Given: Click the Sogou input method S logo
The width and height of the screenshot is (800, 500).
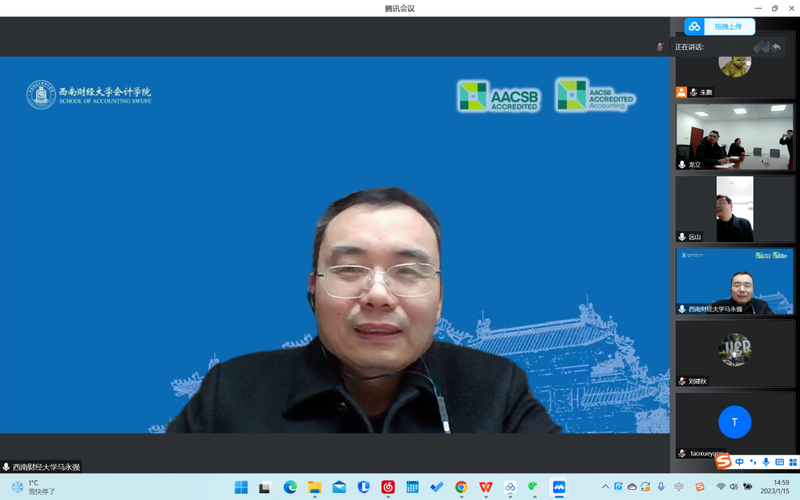Looking at the screenshot, I should [723, 462].
